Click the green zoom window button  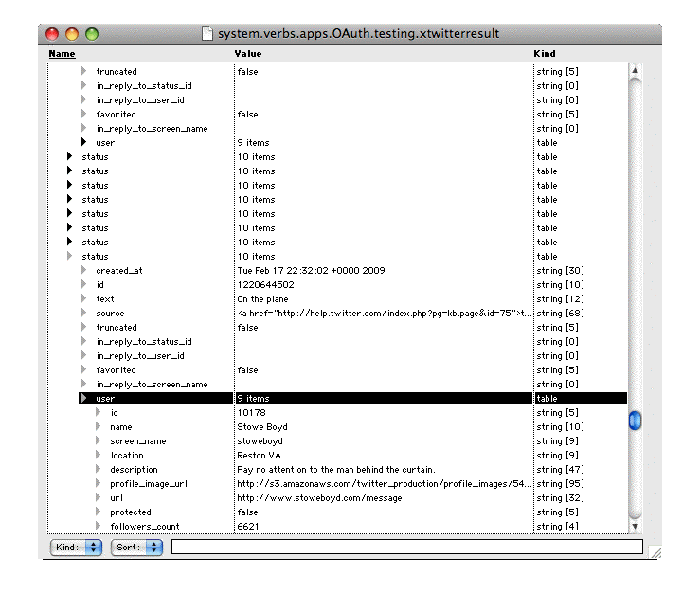[x=92, y=34]
